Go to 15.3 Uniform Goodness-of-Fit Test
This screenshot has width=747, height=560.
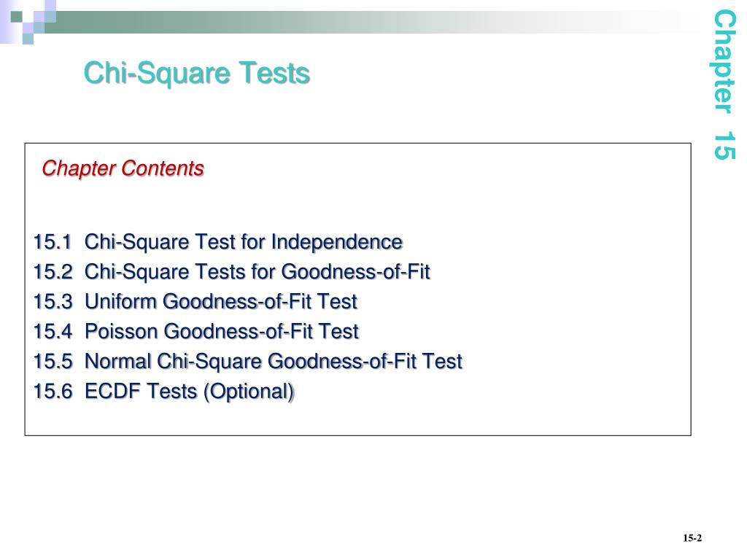tap(196, 301)
